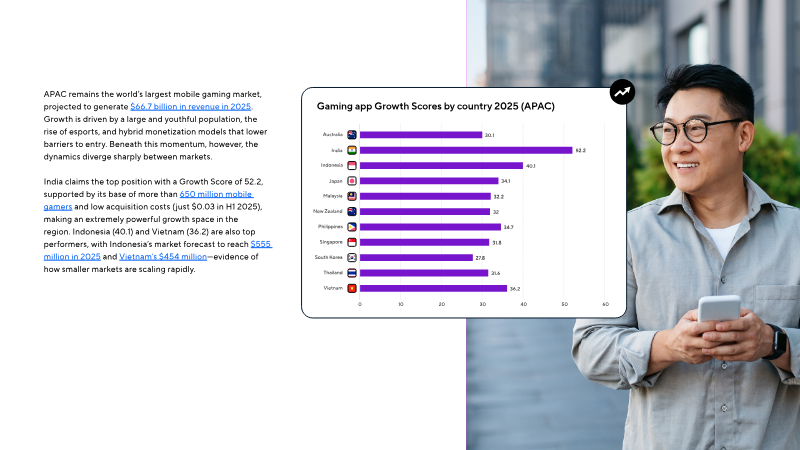Select South Korea's 27.8 score bar
Image resolution: width=800 pixels, height=450 pixels.
coord(416,257)
